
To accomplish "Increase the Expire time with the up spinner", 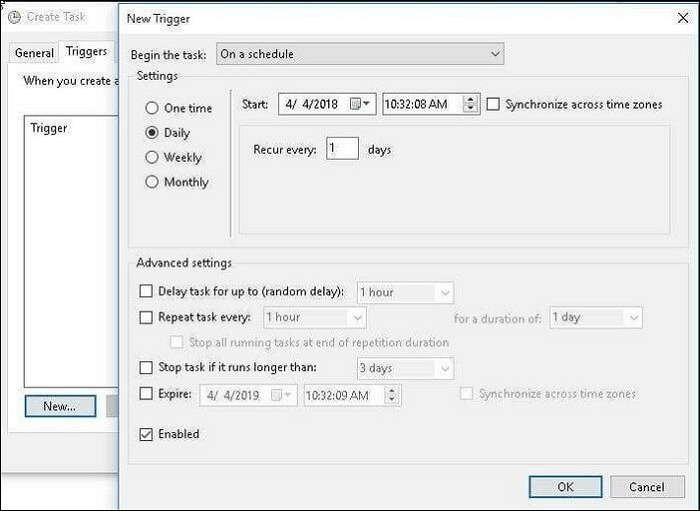I will (392, 391).
